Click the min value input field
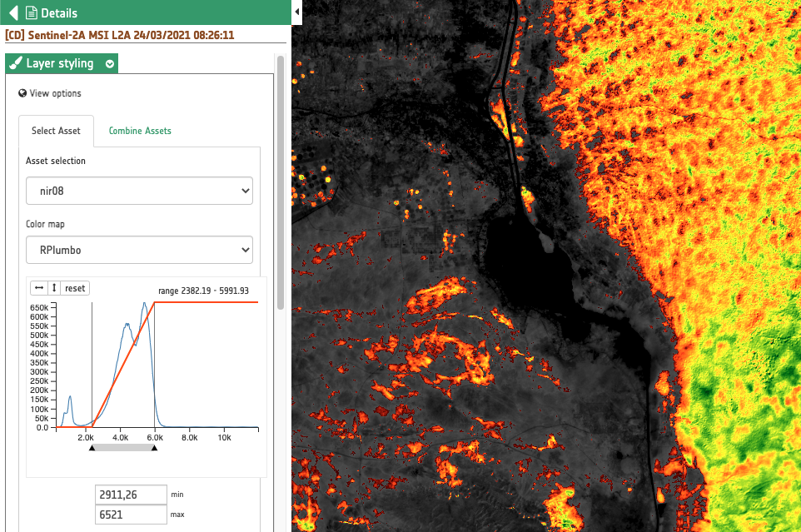 point(131,495)
